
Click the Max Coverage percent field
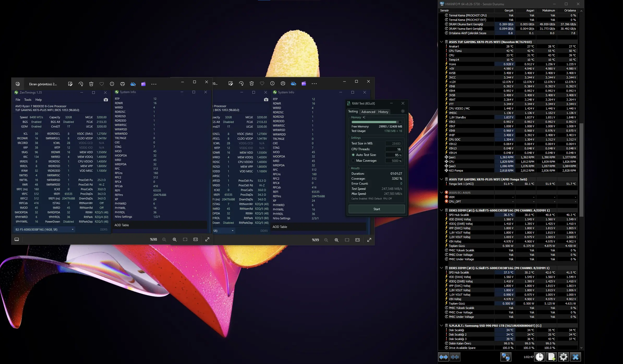[394, 161]
